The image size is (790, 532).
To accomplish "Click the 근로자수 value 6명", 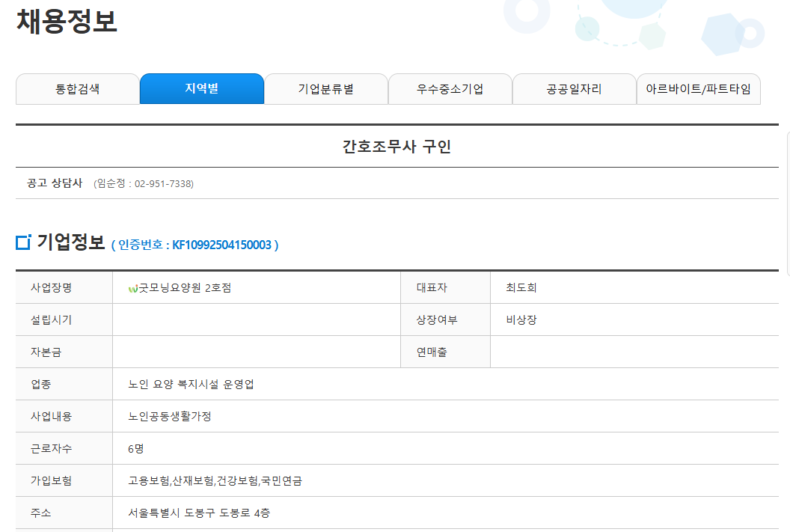I will (x=137, y=448).
